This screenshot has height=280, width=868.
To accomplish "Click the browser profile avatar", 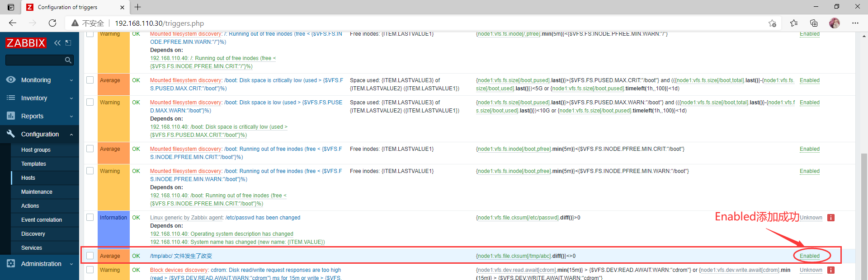I will (x=835, y=23).
